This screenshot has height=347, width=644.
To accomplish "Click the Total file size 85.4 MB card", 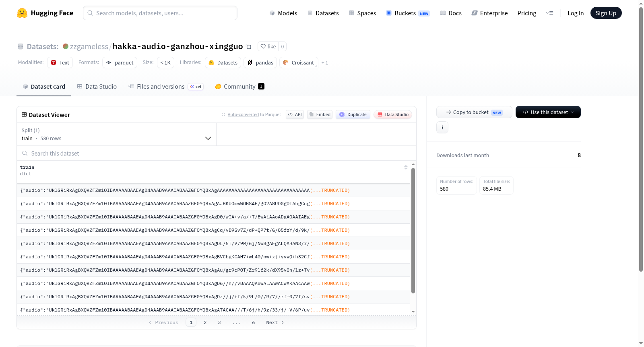I will [x=496, y=185].
